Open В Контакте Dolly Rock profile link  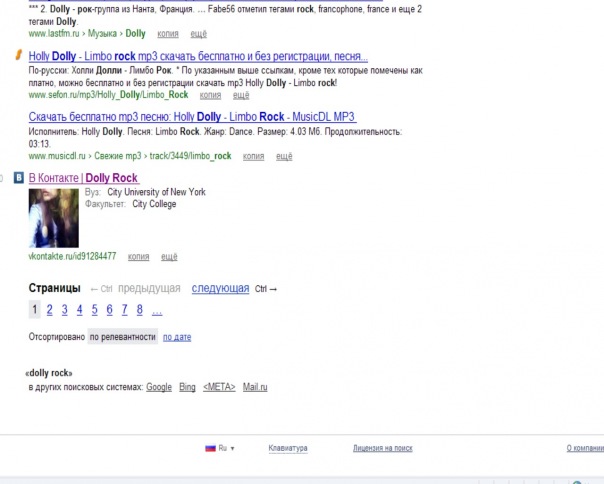point(84,178)
